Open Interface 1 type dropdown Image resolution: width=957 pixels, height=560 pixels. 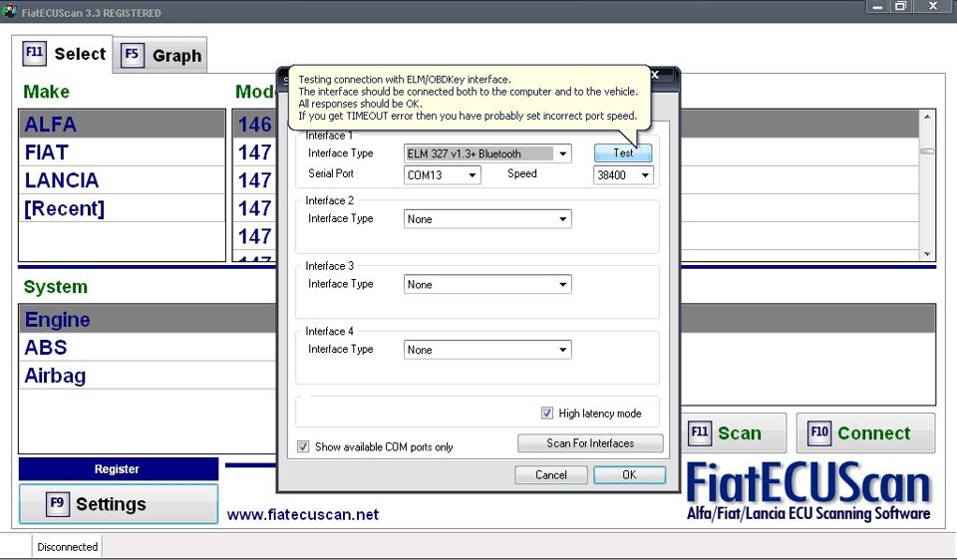point(562,153)
